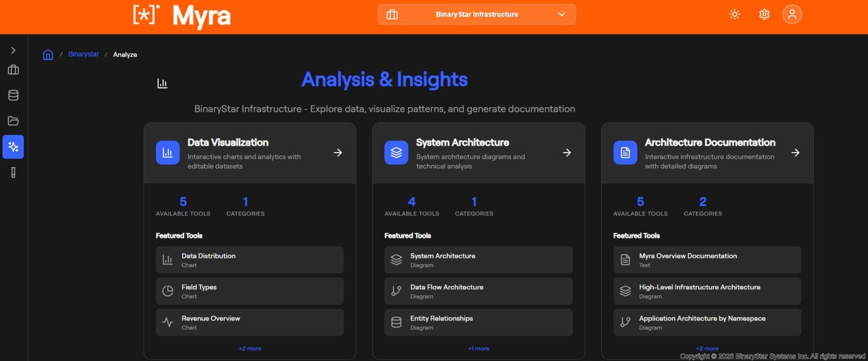Click the System Architecture layers icon
868x361 pixels.
[x=396, y=153]
